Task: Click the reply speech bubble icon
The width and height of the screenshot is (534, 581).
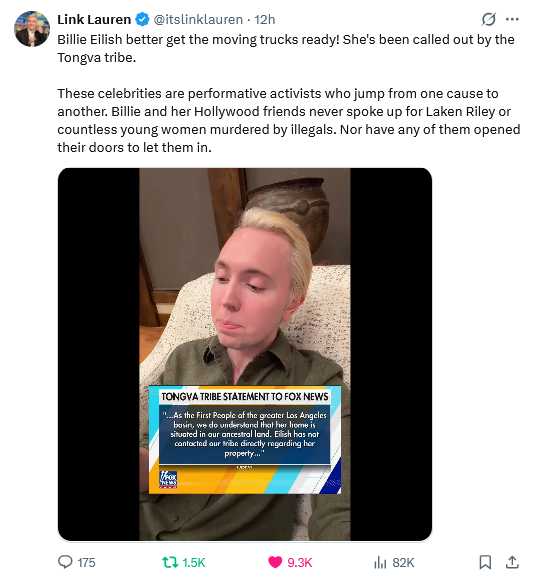Action: click(x=65, y=562)
